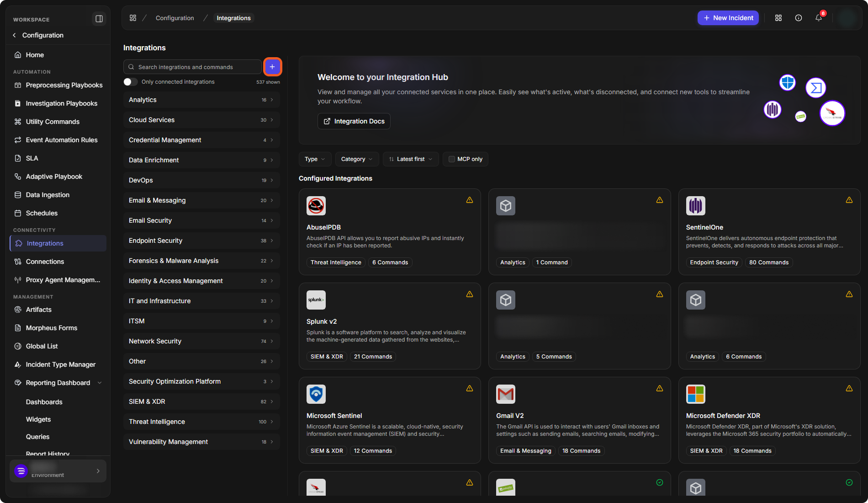
Task: Expand the Analytics category row
Action: click(201, 100)
